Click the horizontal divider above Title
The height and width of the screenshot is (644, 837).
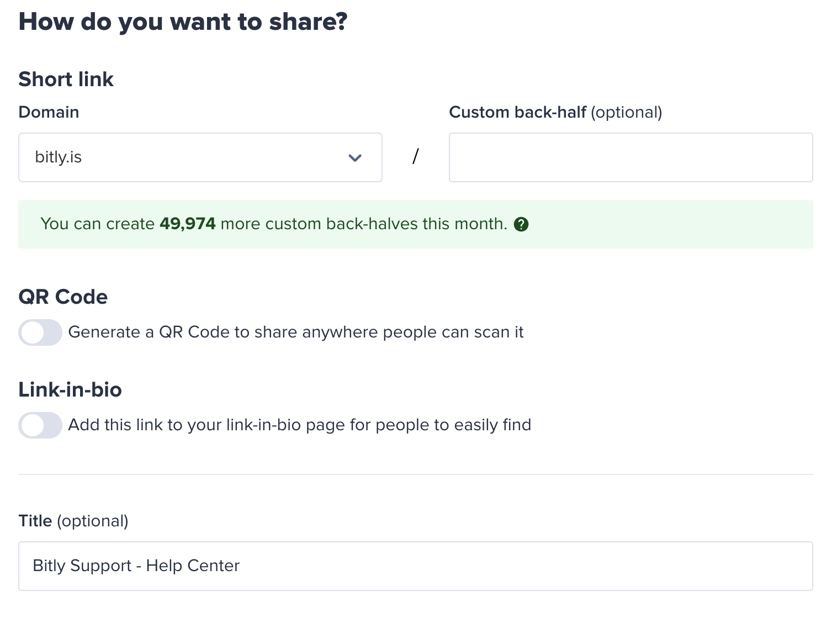(415, 474)
